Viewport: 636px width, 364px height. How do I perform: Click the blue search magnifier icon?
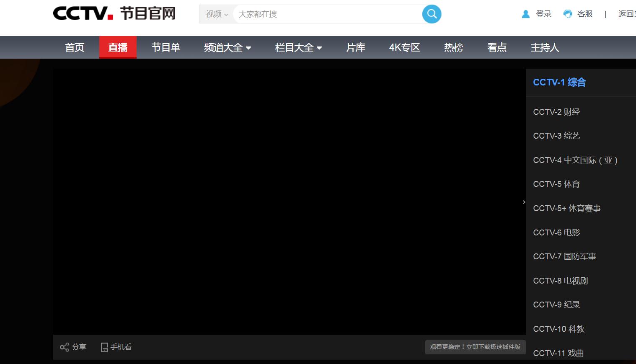432,14
